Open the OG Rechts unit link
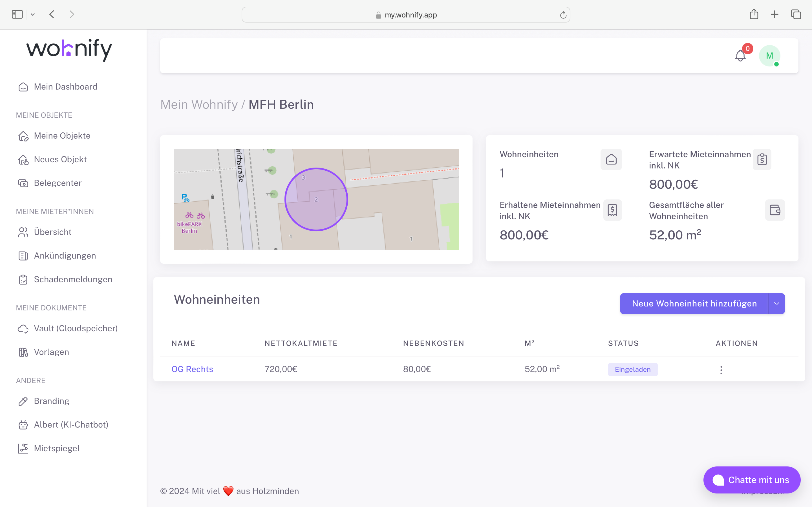 pos(192,369)
